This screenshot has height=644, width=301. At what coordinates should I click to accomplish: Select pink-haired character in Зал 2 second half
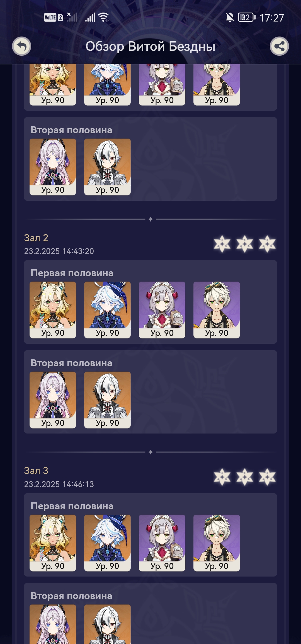click(x=53, y=400)
